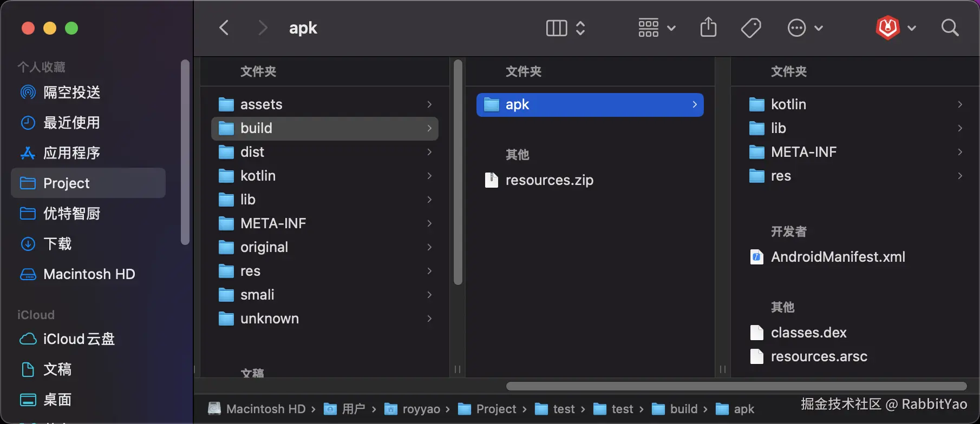The width and height of the screenshot is (980, 424).
Task: Go back with the left arrow button
Action: [224, 28]
